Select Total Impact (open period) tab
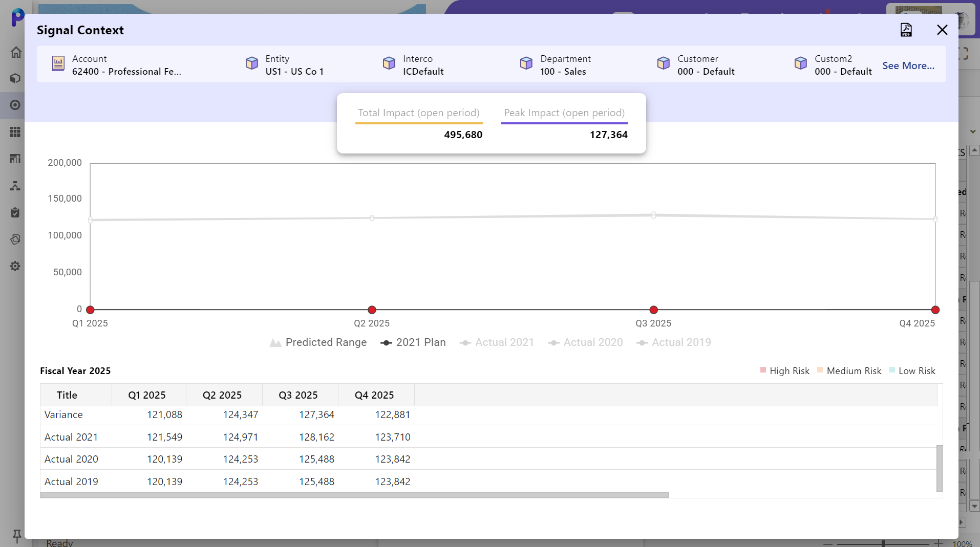Viewport: 980px width, 547px height. (419, 113)
